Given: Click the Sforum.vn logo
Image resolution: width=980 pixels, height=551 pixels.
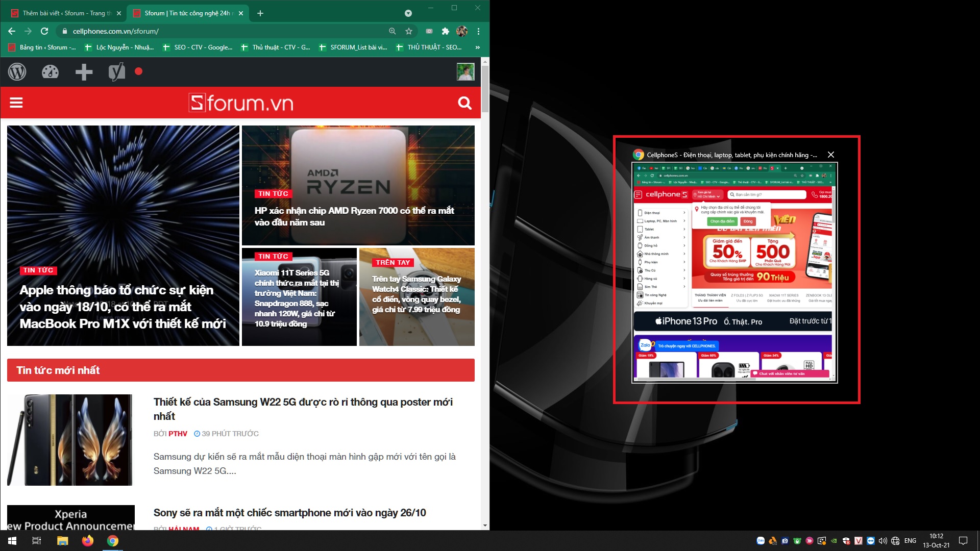Looking at the screenshot, I should [241, 103].
